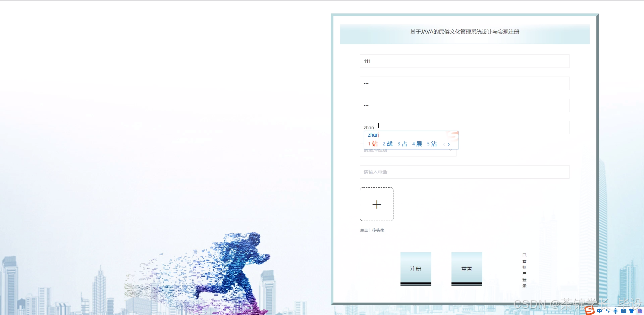Click the Sogou input method logo icon
The height and width of the screenshot is (315, 644).
tap(590, 311)
